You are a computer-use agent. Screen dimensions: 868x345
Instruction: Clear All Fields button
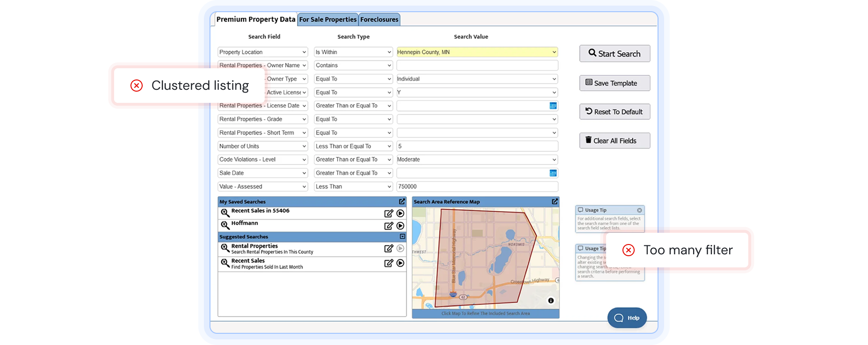tap(615, 141)
